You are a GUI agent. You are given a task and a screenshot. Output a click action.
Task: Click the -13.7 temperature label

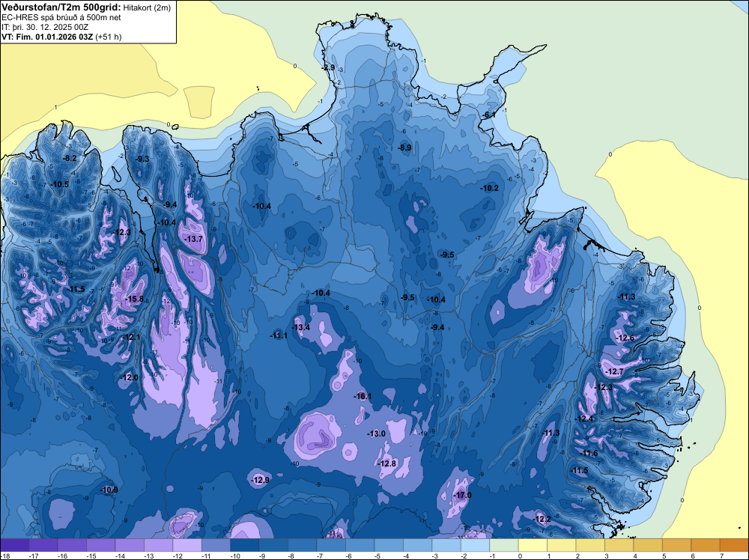point(193,239)
